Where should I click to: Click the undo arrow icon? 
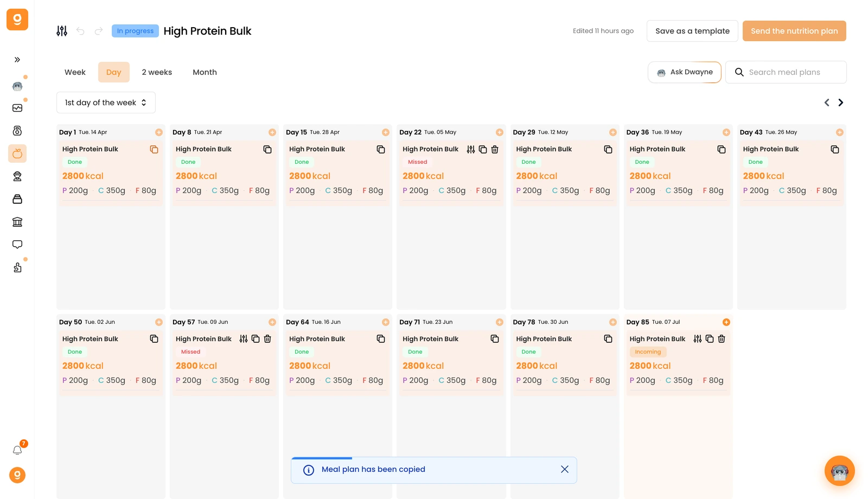[x=80, y=31]
